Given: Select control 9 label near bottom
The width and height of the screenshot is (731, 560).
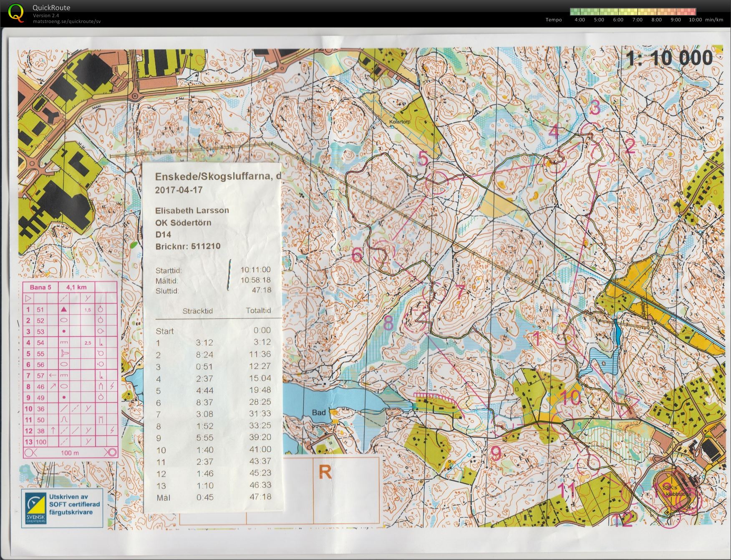Looking at the screenshot, I should coord(496,453).
